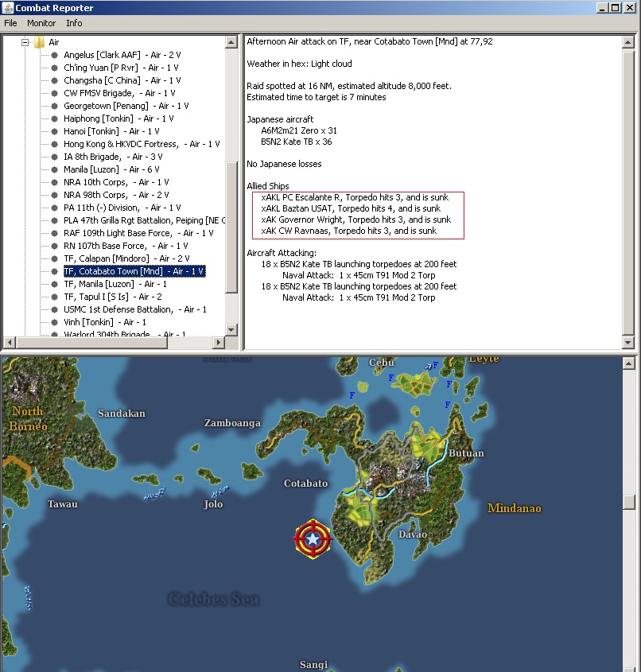Image resolution: width=641 pixels, height=672 pixels.
Task: Click 'Weather in hex: Light cloud' line
Action: (299, 64)
